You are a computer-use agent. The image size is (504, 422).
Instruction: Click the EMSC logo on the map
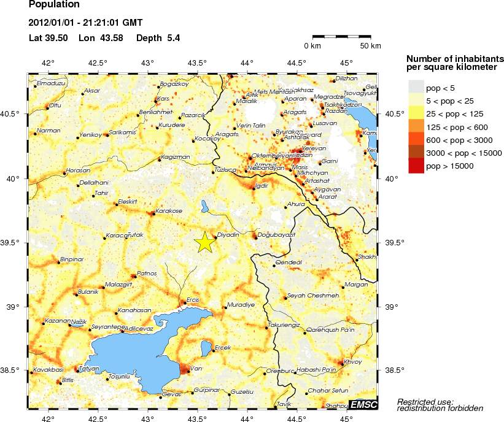click(x=363, y=404)
